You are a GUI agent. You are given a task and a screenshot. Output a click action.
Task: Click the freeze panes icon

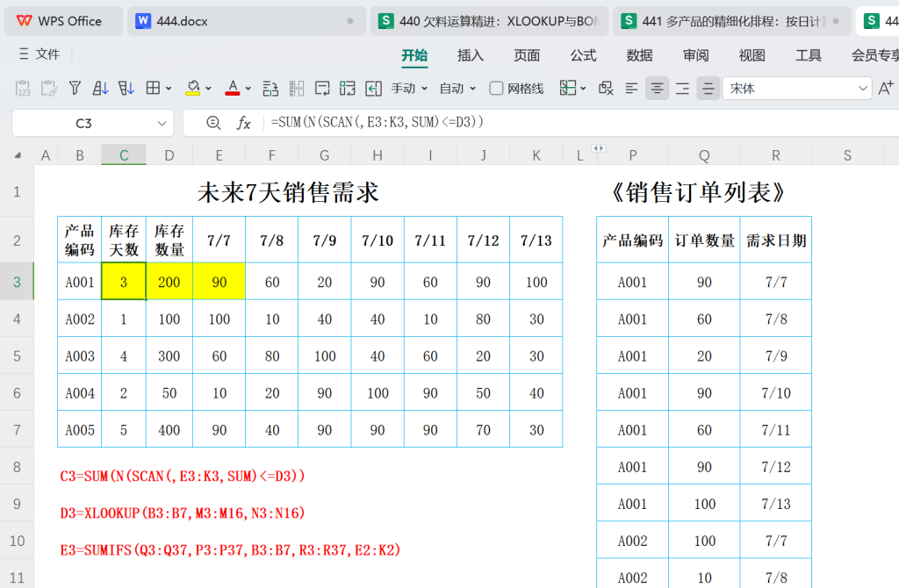(x=568, y=89)
